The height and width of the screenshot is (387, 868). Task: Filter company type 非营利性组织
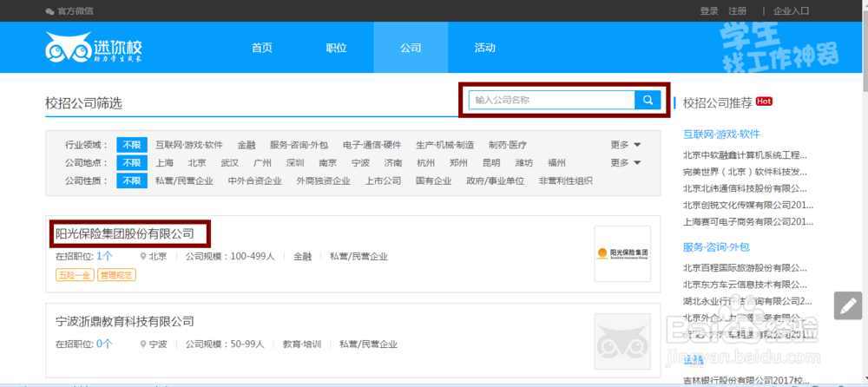pos(566,180)
